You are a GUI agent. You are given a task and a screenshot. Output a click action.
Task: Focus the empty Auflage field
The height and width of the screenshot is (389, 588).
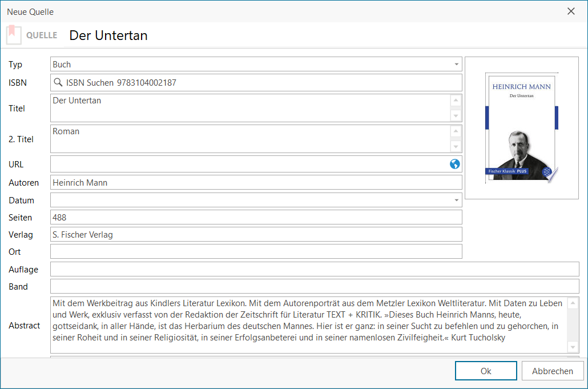[315, 269]
